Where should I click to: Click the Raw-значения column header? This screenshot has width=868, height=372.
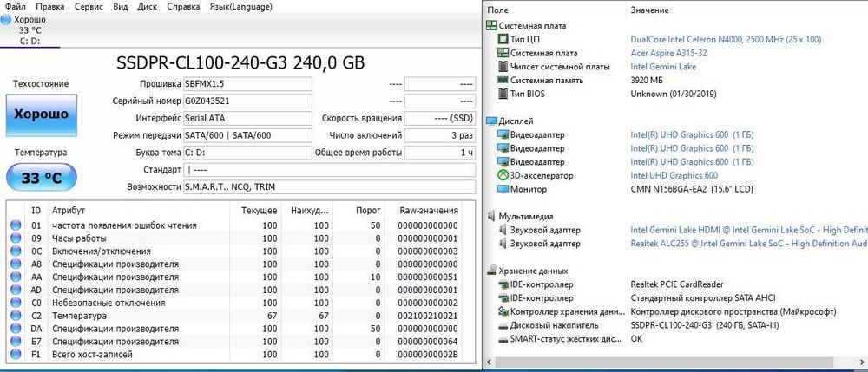[x=429, y=211]
